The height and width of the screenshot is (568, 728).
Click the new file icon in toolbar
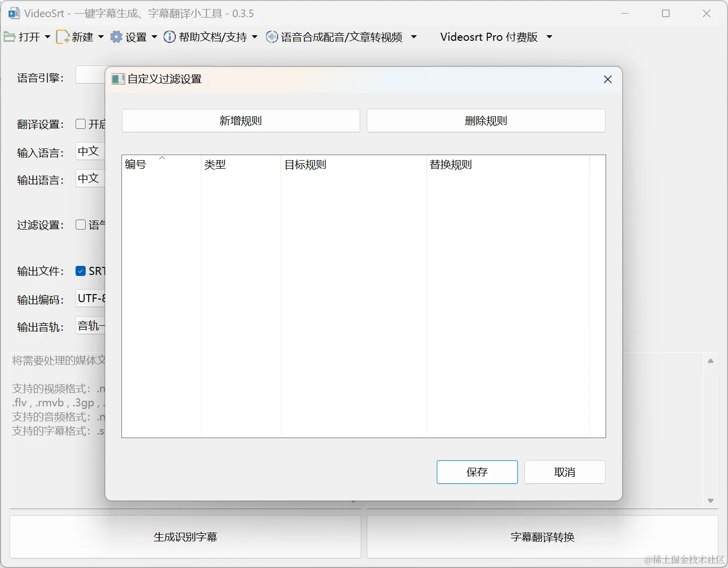click(x=62, y=37)
